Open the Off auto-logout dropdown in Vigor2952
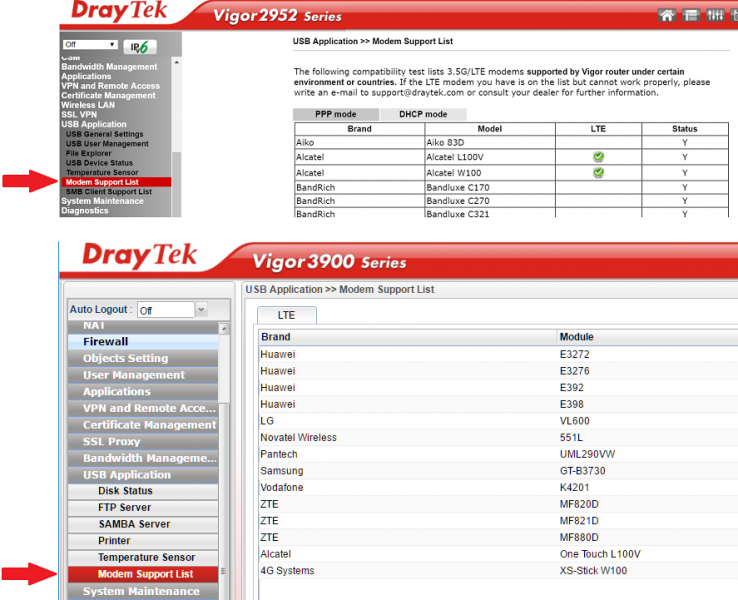 (x=90, y=45)
